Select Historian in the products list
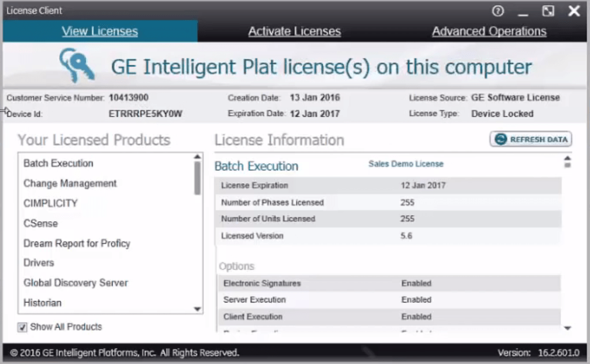 pyautogui.click(x=43, y=303)
